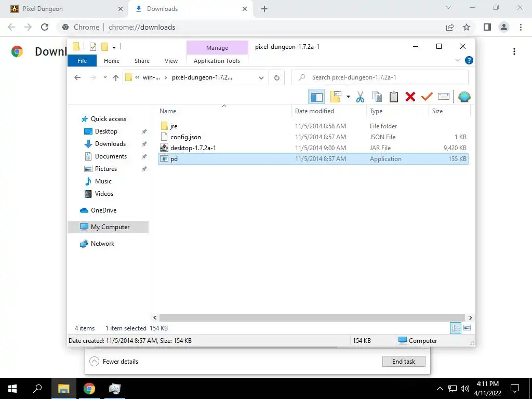Open Downloads in the navigation pane

pos(110,144)
